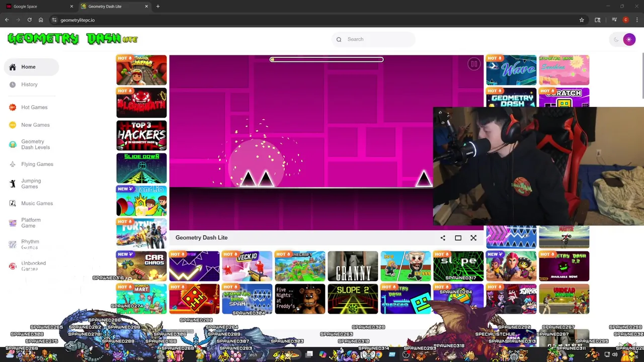Click the level progress bar
This screenshot has width=644, height=362.
(327, 59)
